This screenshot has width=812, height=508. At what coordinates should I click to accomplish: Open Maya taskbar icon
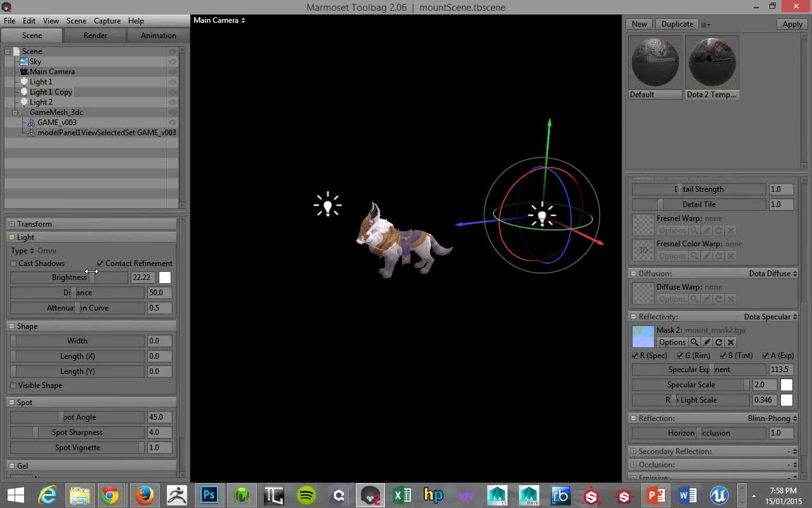[x=528, y=495]
